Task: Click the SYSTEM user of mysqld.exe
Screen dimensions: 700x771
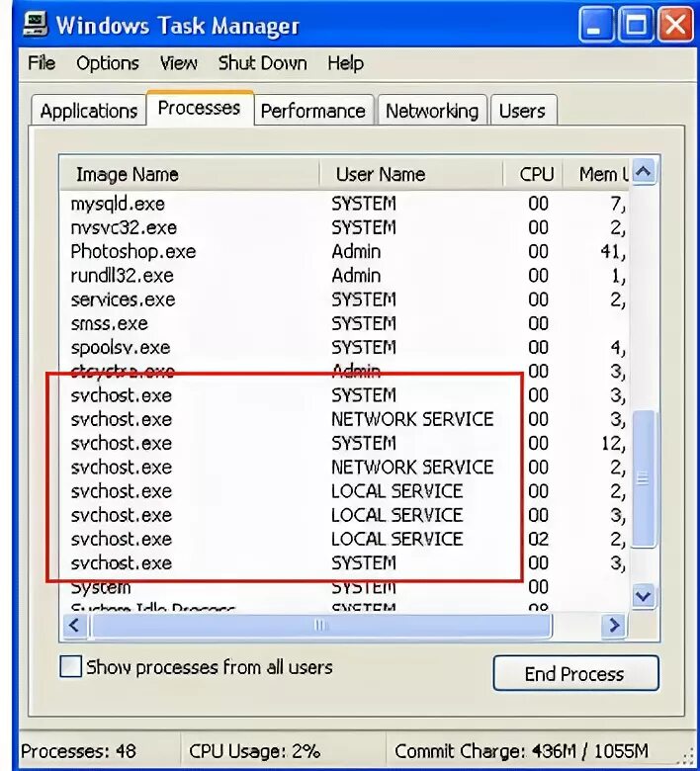Action: coord(364,204)
